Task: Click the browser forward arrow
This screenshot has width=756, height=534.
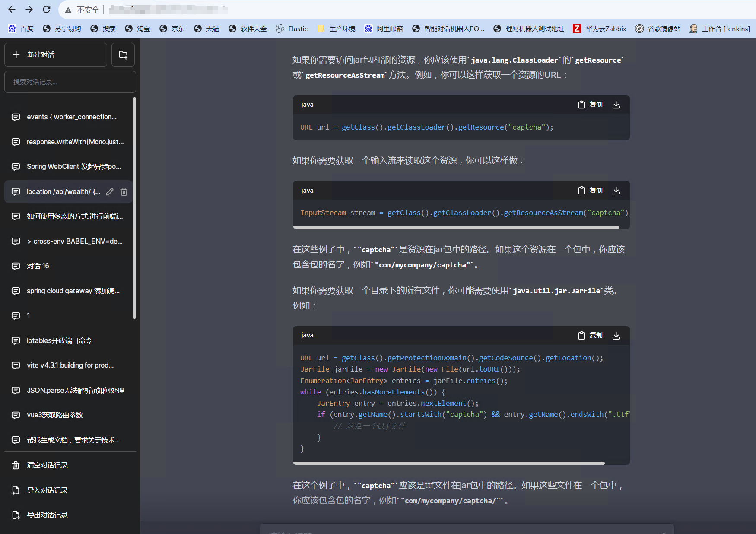Action: 29,10
